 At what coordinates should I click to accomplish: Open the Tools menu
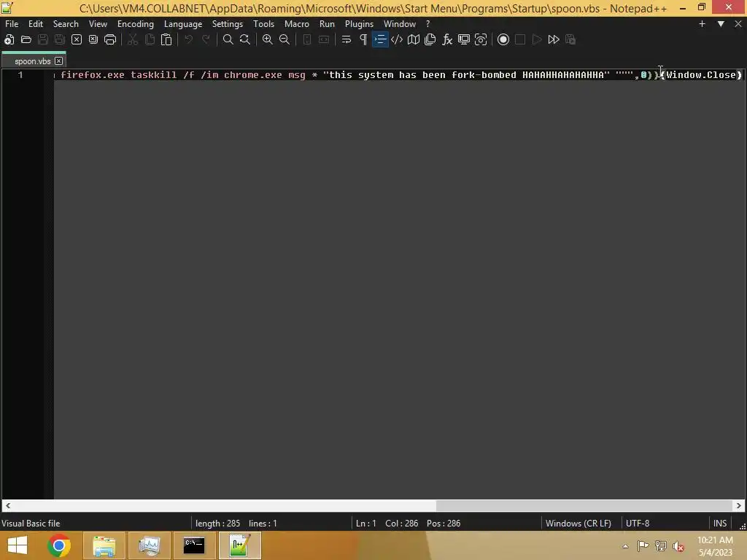pos(263,24)
